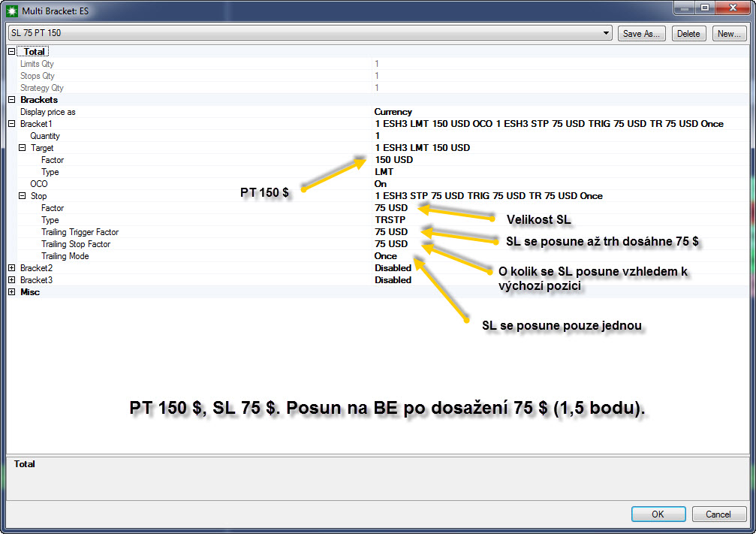This screenshot has height=534, width=756.
Task: Collapse the Brackets section
Action: pyautogui.click(x=11, y=99)
